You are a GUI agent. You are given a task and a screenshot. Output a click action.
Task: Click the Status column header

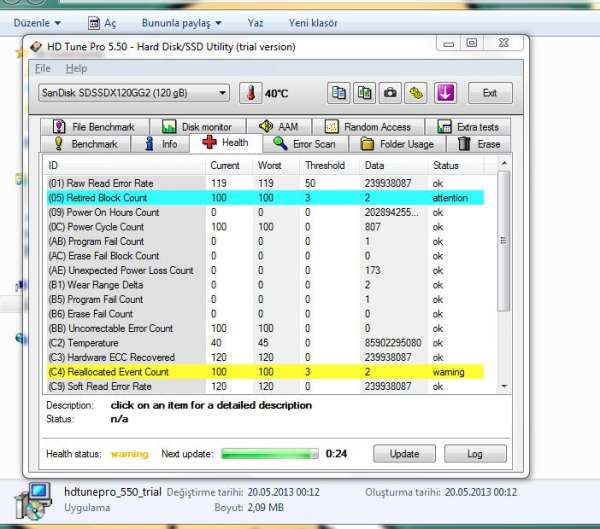coord(456,165)
